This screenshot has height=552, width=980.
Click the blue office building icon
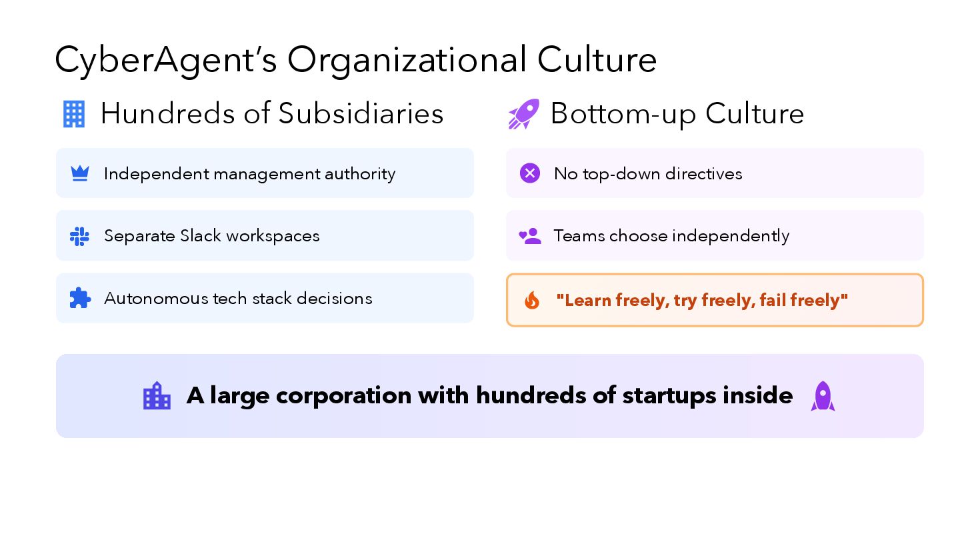coord(74,114)
